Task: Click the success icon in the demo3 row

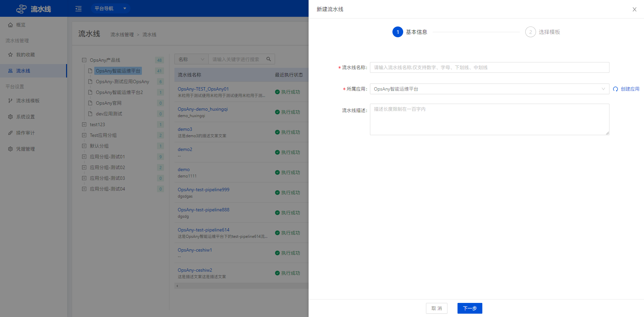Action: [277, 132]
